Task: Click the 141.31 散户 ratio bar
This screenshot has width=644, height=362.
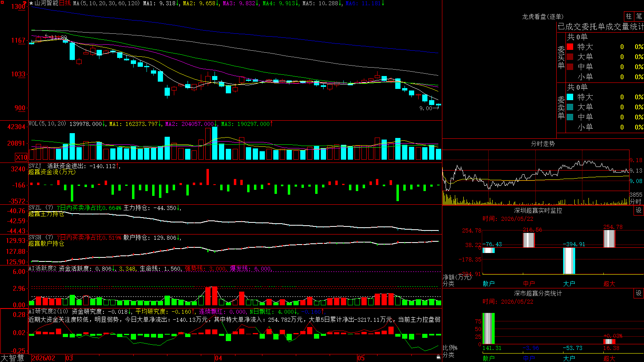Action: click(489, 329)
